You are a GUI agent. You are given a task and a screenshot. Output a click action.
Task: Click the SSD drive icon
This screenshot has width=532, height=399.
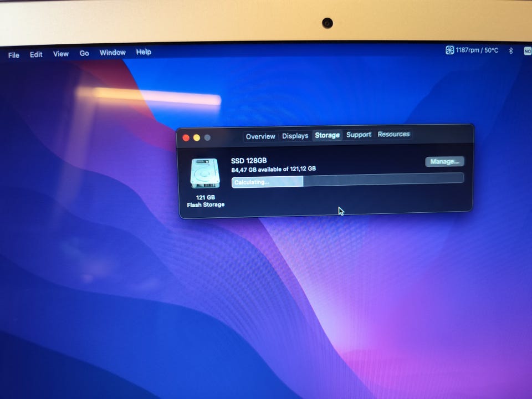205,173
